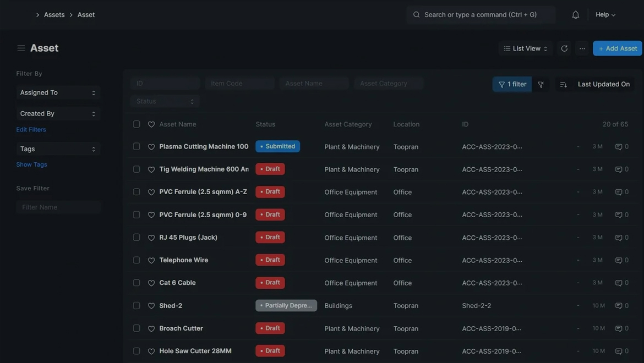Click the Filter Name input field
Viewport: 644px width, 363px height.
point(58,207)
